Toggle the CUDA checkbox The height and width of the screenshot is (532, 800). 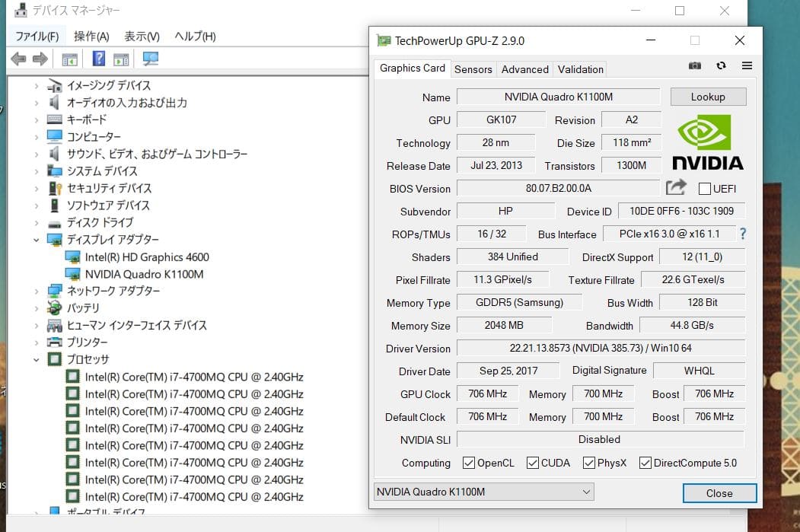pyautogui.click(x=533, y=463)
